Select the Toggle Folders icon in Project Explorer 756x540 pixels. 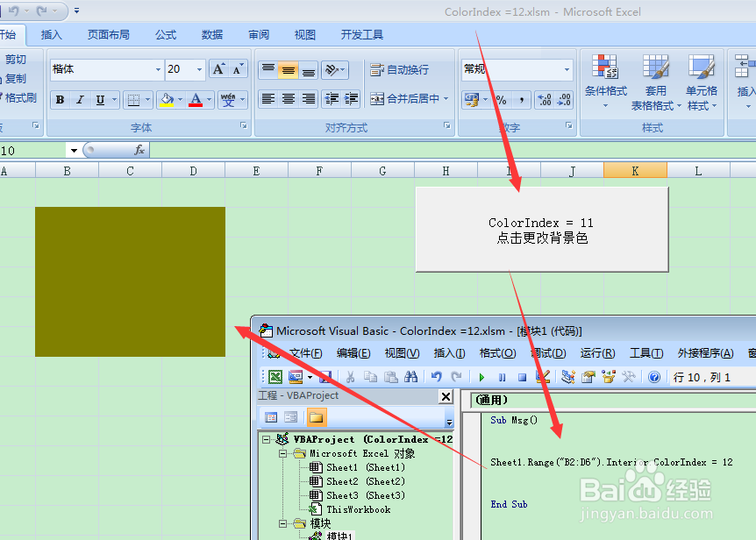click(316, 418)
